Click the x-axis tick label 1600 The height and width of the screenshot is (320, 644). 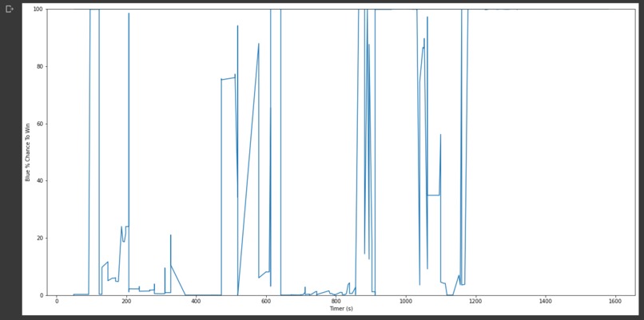pos(615,301)
